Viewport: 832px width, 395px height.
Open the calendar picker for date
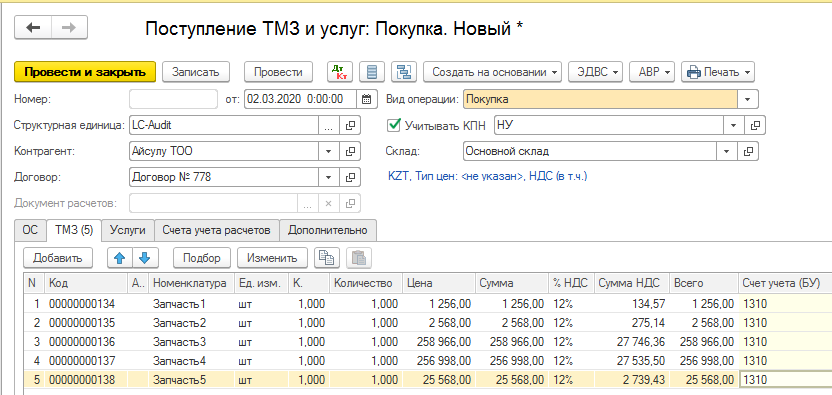366,99
